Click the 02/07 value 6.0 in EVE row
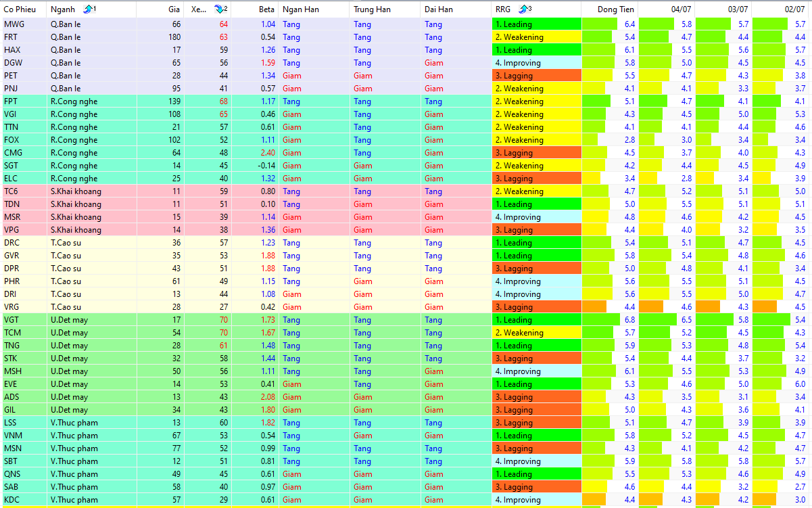The image size is (812, 508). pos(800,384)
